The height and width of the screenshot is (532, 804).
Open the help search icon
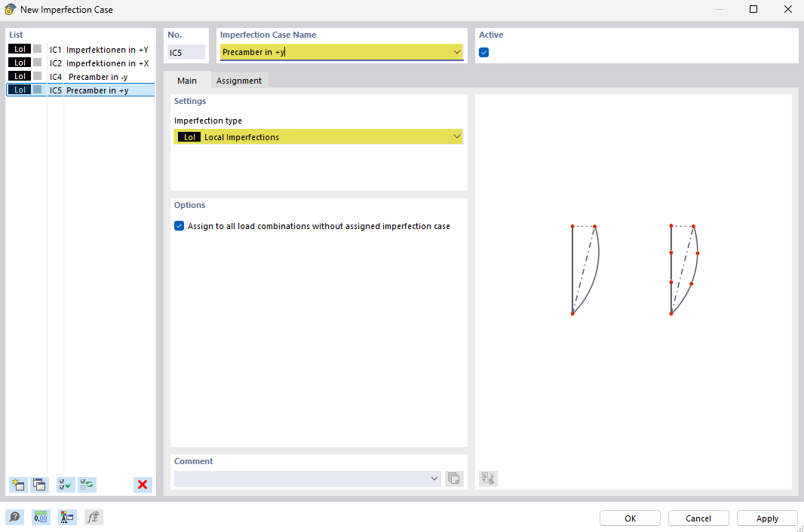[15, 517]
